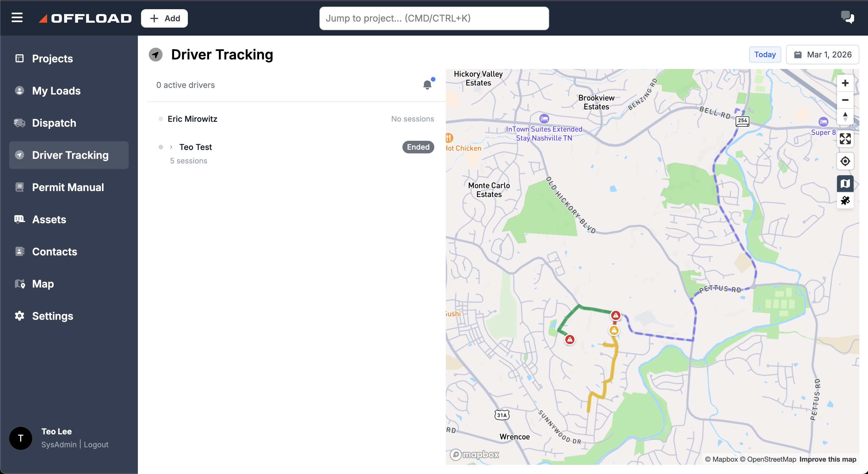Click the Mapbox logo
Image resolution: width=868 pixels, height=474 pixels.
(474, 454)
